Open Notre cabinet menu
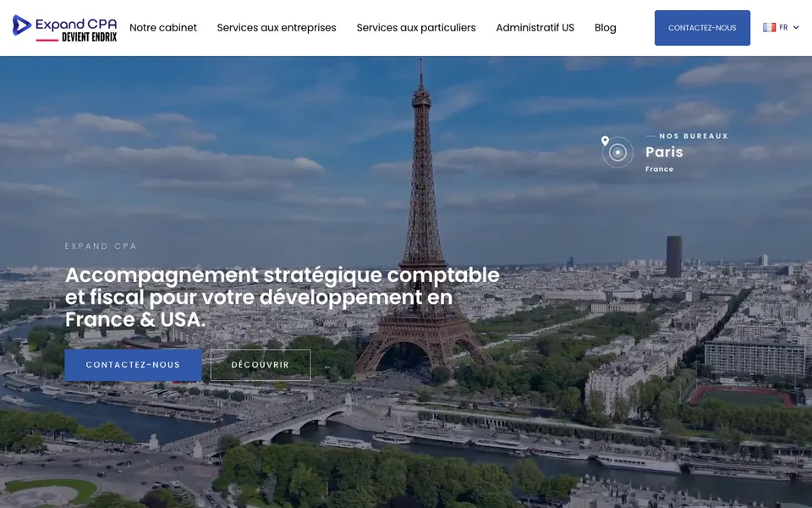The width and height of the screenshot is (812, 508). [x=163, y=28]
